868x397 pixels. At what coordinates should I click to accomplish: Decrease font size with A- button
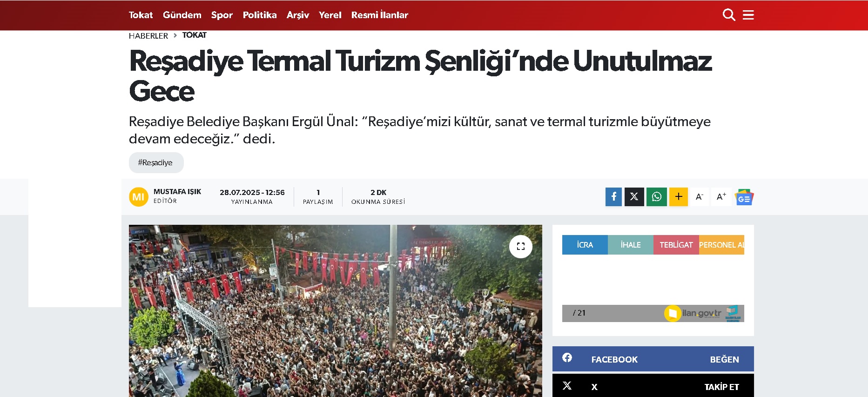[700, 197]
